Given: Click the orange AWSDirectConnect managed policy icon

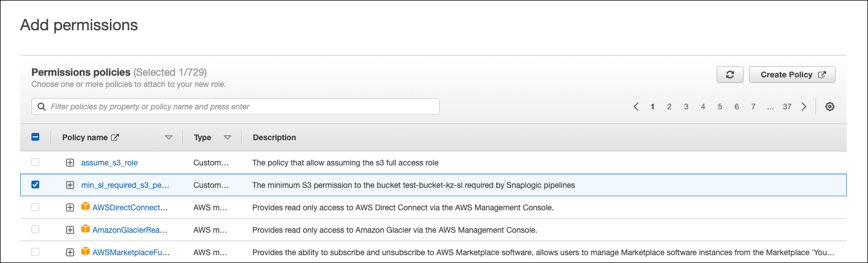Looking at the screenshot, I should [85, 207].
